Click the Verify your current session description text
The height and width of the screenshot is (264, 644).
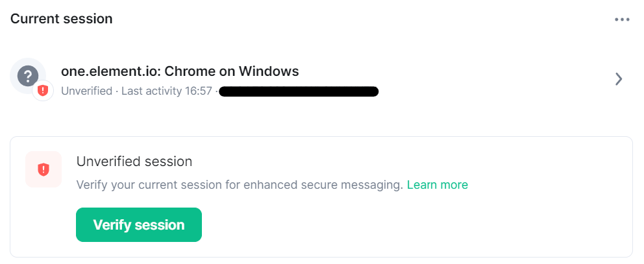[240, 185]
